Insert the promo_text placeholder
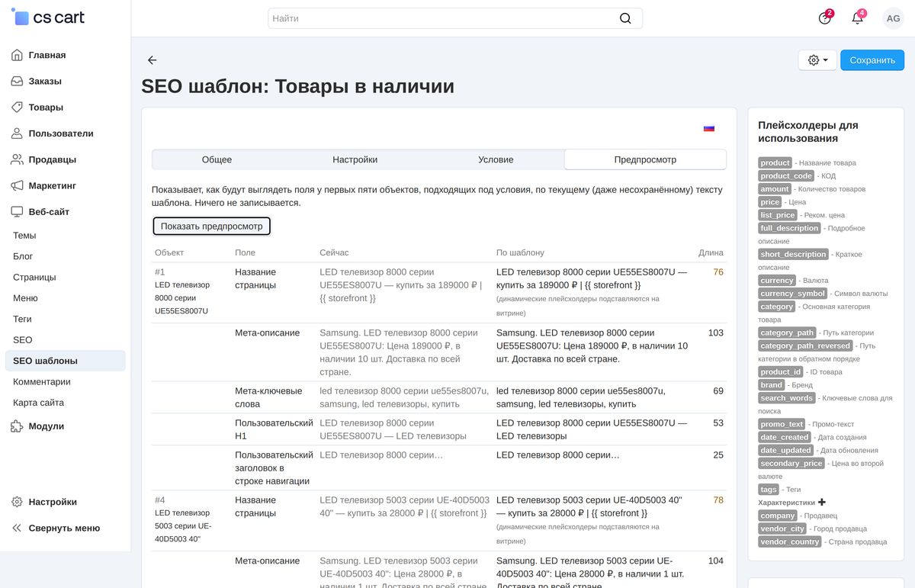This screenshot has width=915, height=588. click(782, 424)
